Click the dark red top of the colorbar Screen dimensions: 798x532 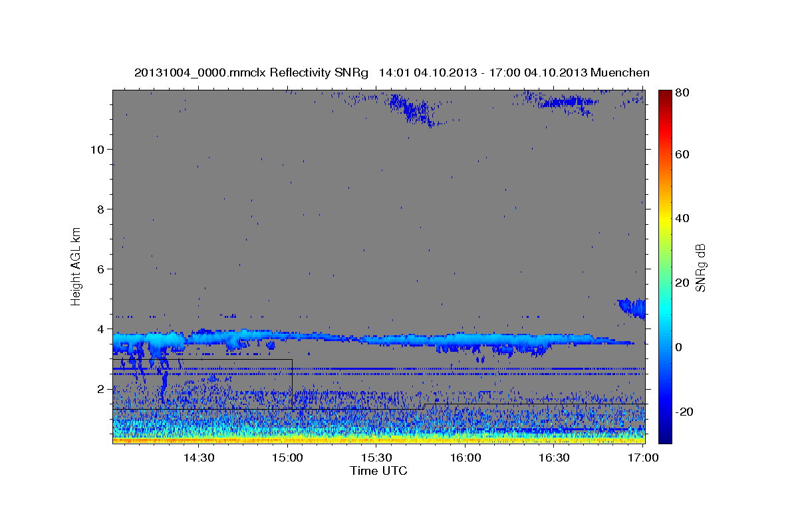[x=665, y=94]
